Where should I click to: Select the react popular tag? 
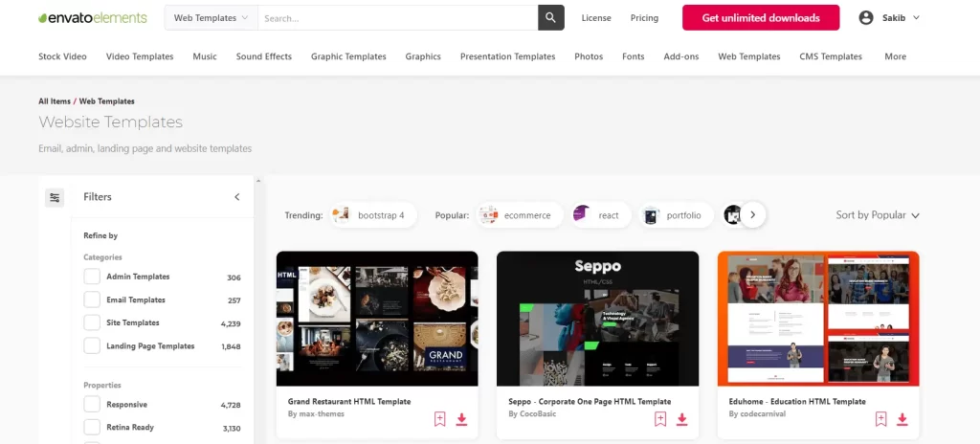tap(601, 215)
